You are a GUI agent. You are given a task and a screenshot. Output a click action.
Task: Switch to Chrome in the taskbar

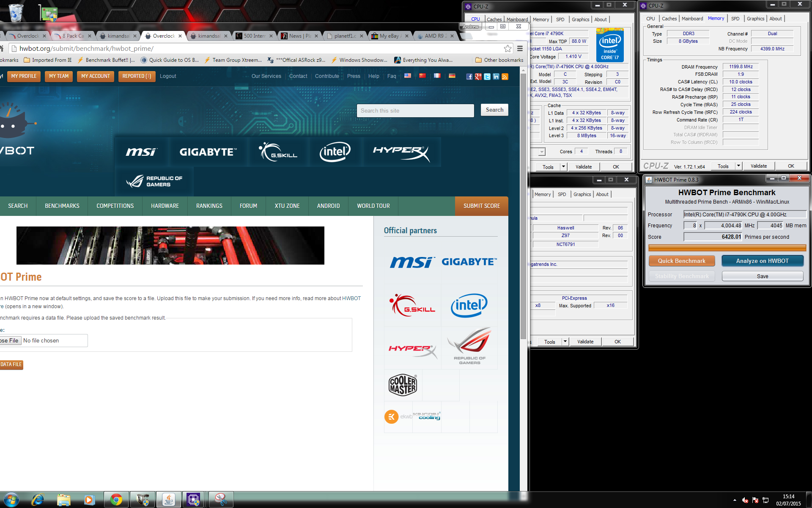[116, 500]
